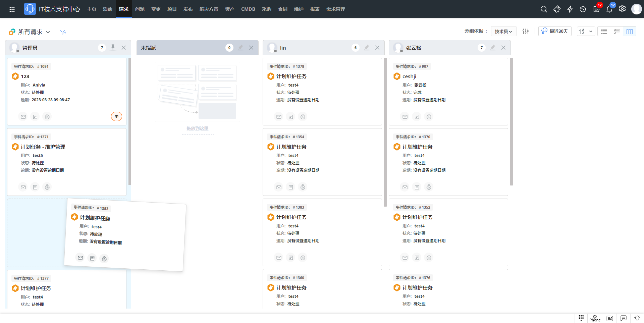
Task: Go to the 问题 tab
Action: click(140, 9)
